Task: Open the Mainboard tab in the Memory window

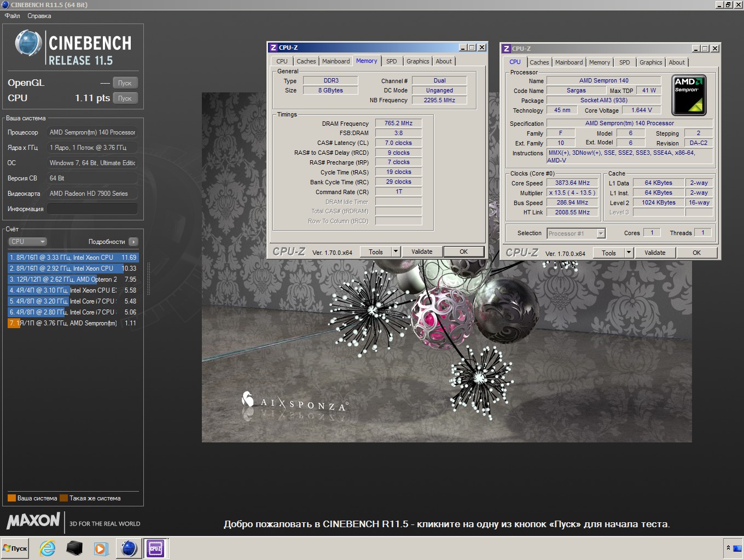Action: [336, 61]
